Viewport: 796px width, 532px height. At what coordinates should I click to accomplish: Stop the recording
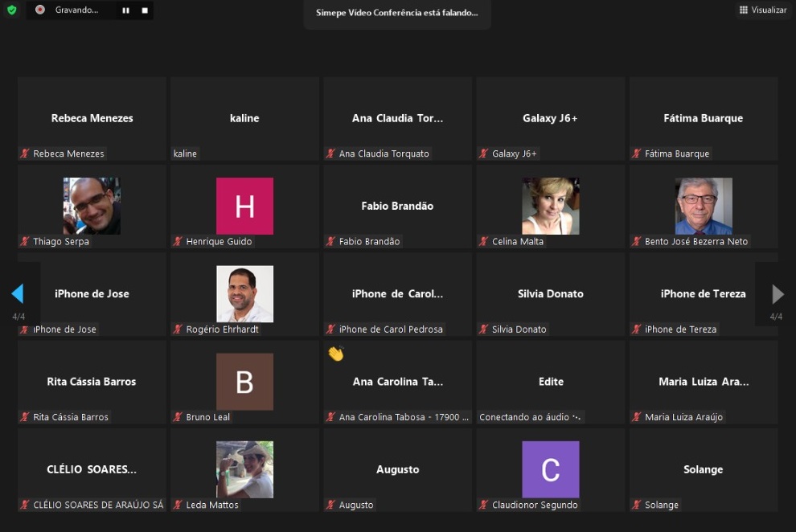coord(145,10)
